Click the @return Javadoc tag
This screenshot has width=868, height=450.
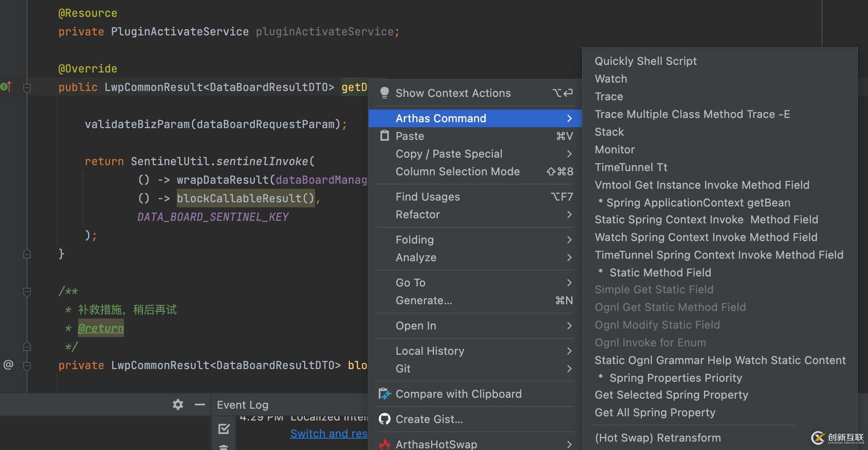pyautogui.click(x=101, y=328)
